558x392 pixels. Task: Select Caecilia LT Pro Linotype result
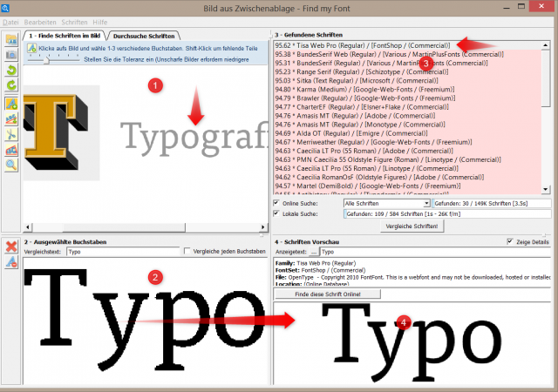(407, 168)
